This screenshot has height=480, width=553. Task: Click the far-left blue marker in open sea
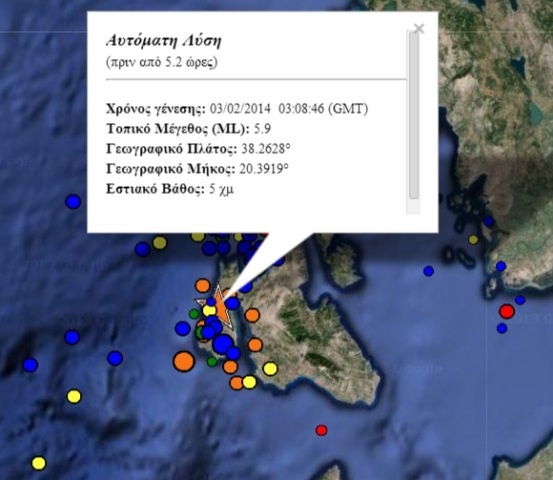(x=30, y=365)
